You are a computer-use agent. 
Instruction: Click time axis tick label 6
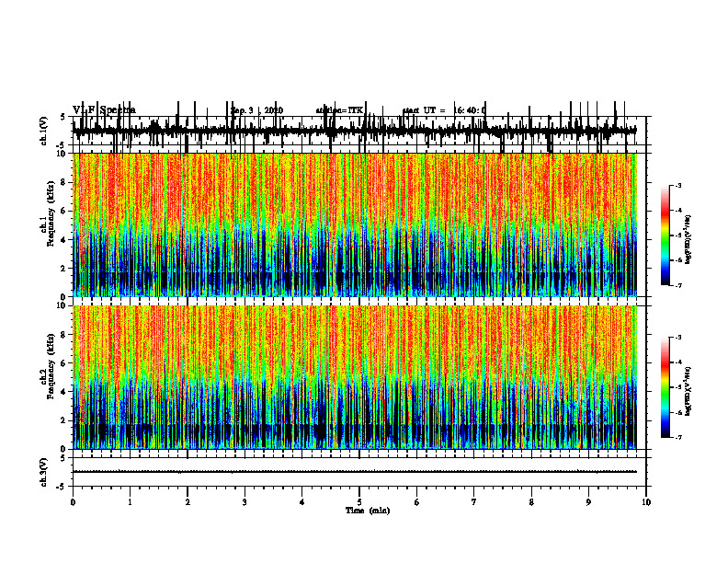416,502
